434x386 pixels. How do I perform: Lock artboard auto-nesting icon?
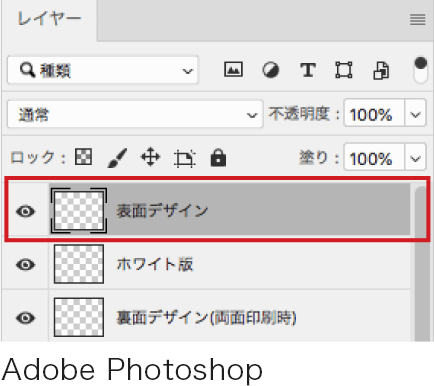(184, 158)
